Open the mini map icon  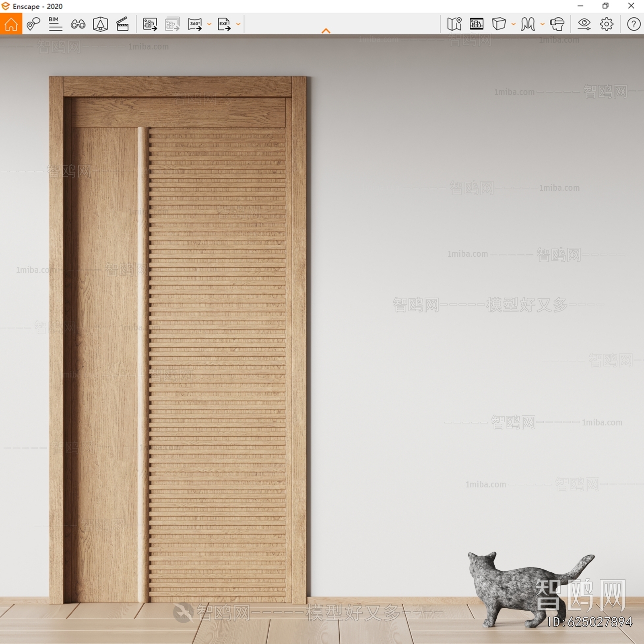click(454, 24)
